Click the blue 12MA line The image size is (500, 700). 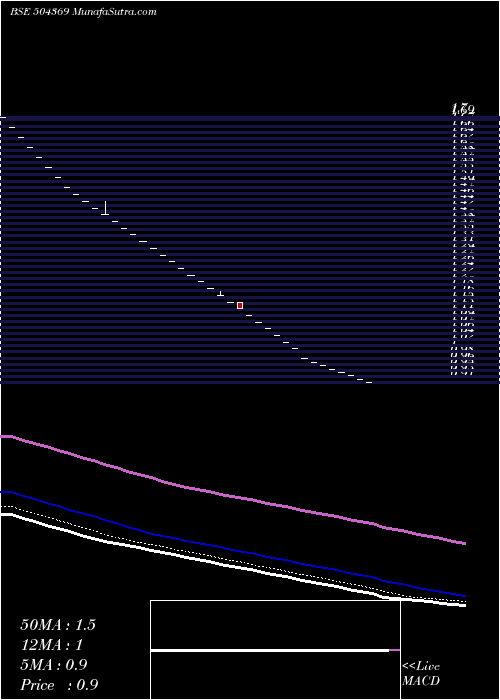coord(233,550)
